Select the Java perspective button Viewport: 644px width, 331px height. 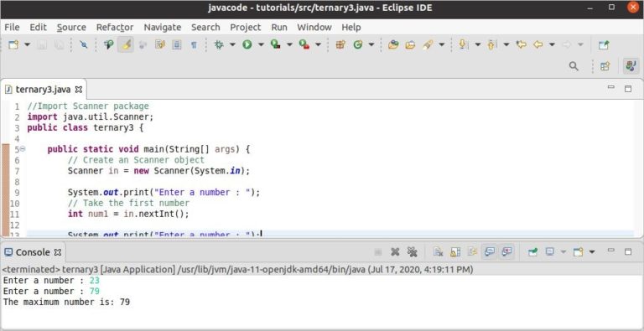click(x=631, y=66)
